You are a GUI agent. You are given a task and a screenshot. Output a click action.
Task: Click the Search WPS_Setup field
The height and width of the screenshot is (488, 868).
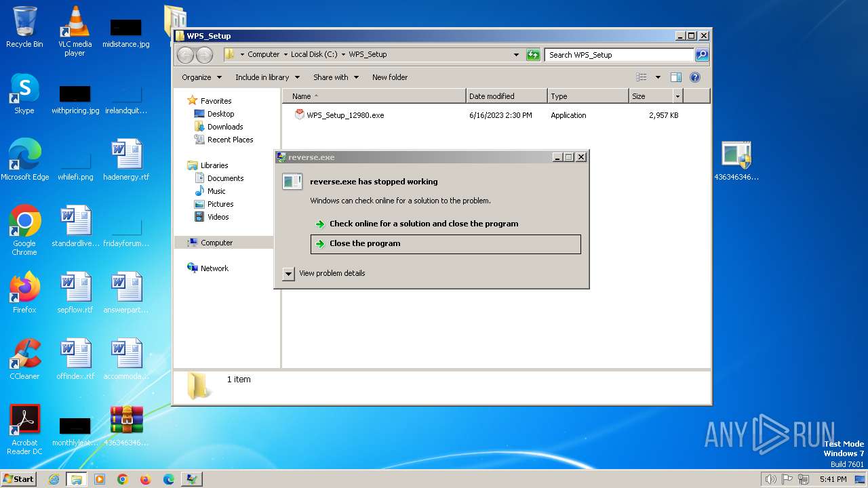(620, 55)
